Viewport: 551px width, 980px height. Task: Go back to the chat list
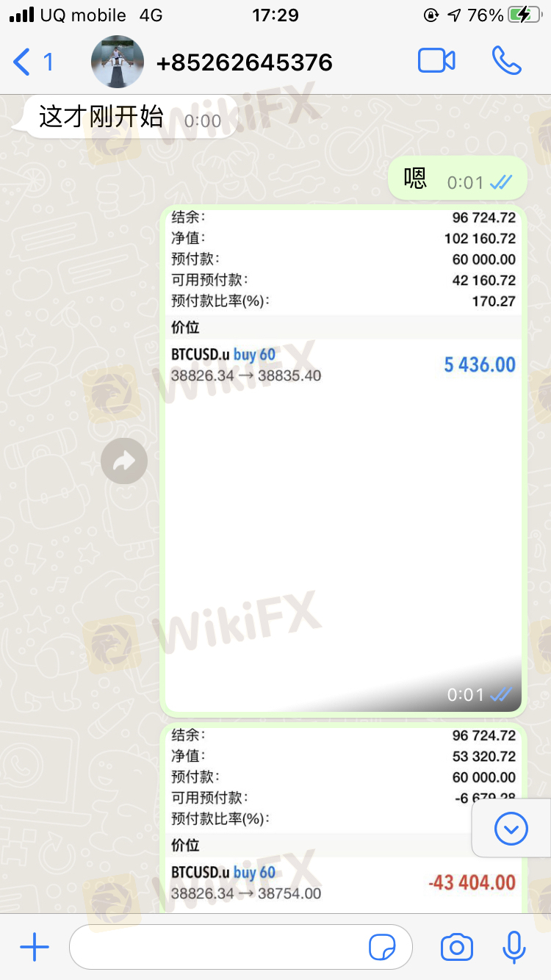(x=22, y=62)
